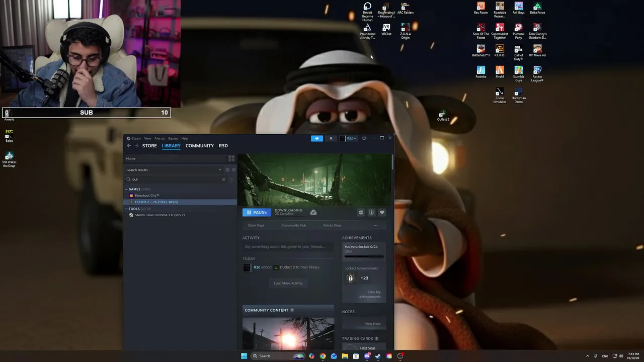Open the FiveM desktop shortcut

[500, 72]
